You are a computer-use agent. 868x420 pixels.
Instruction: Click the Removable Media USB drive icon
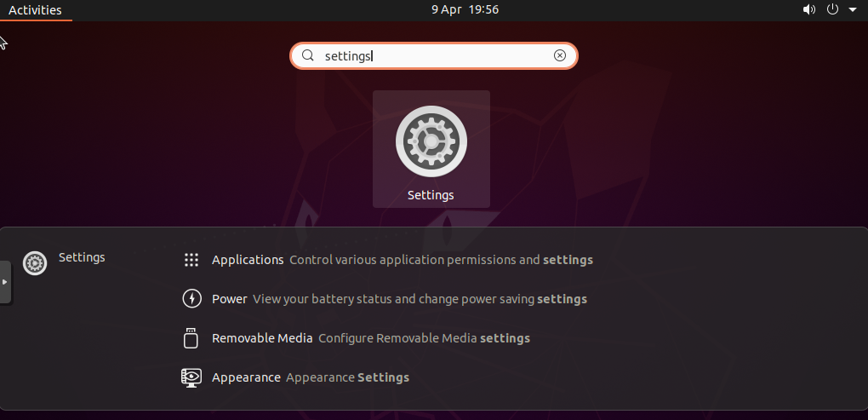(191, 338)
